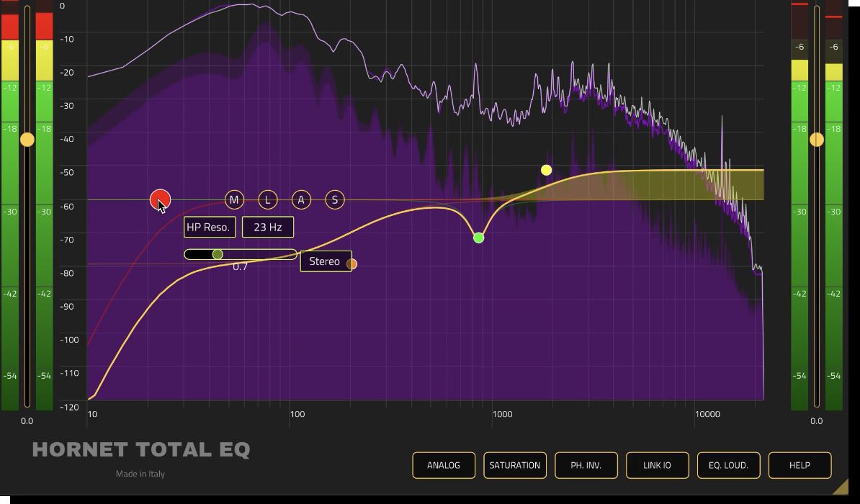
Task: Open the HP Reso. filter type selector
Action: coord(210,227)
